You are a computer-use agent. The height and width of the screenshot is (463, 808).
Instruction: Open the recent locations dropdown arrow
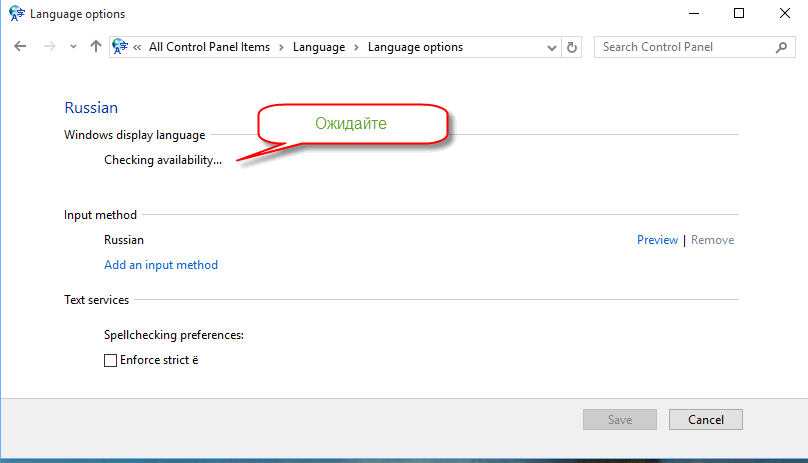[73, 47]
